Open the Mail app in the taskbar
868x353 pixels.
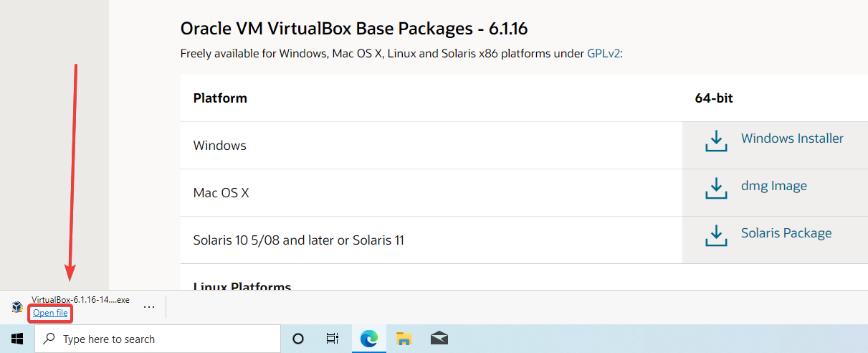[439, 339]
